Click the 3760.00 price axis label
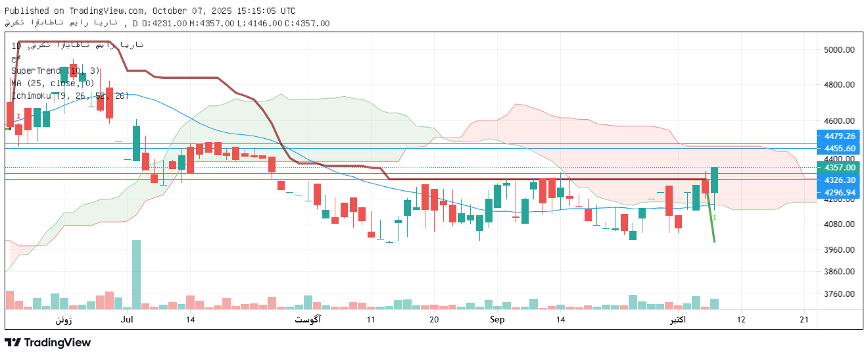 tap(838, 294)
